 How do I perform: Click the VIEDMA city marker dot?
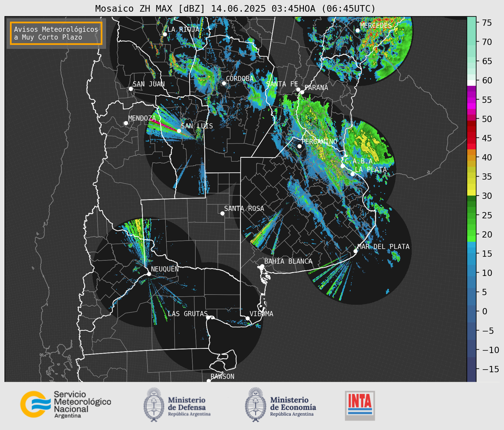click(x=248, y=318)
